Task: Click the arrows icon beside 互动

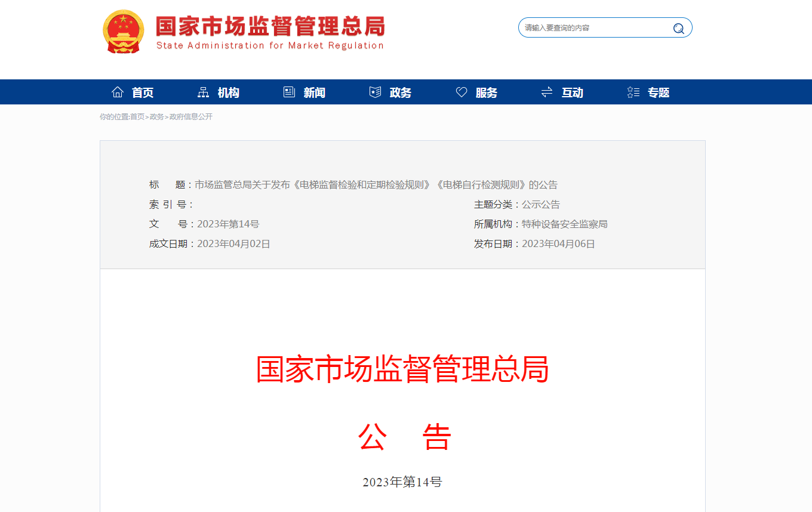Action: pos(547,92)
